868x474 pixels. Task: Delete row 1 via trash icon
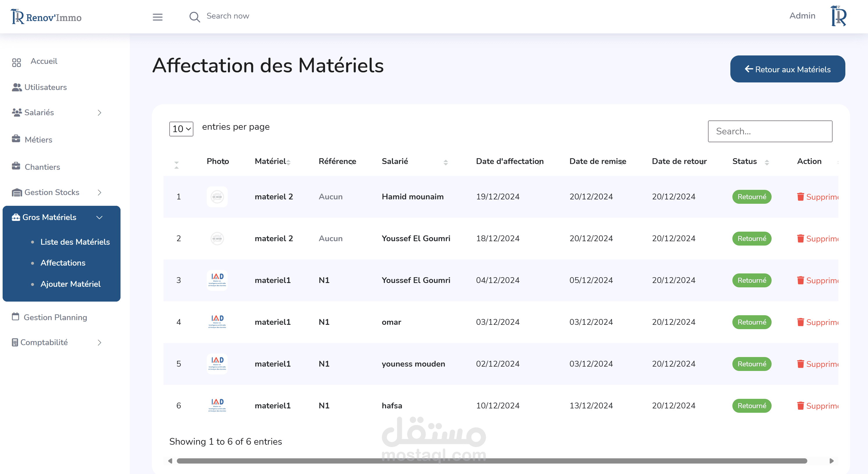point(800,197)
